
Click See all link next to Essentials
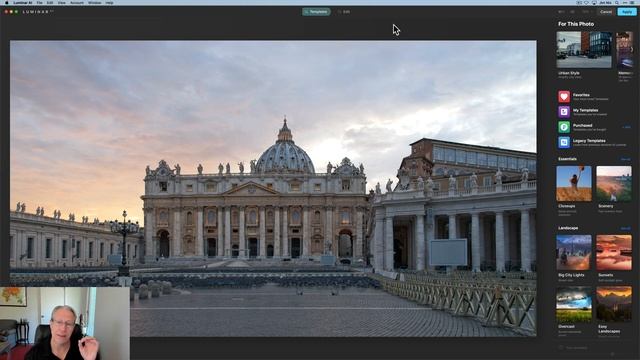[x=625, y=159]
